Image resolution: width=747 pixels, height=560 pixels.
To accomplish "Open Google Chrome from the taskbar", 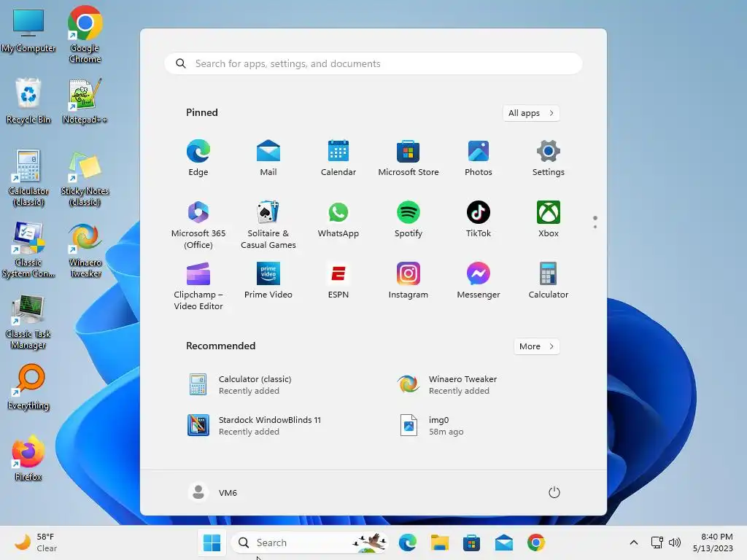I will click(x=536, y=542).
